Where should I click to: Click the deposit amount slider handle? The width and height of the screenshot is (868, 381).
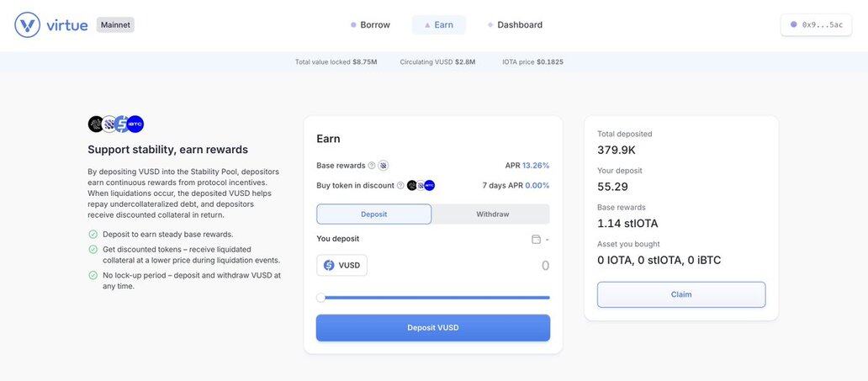(x=321, y=298)
